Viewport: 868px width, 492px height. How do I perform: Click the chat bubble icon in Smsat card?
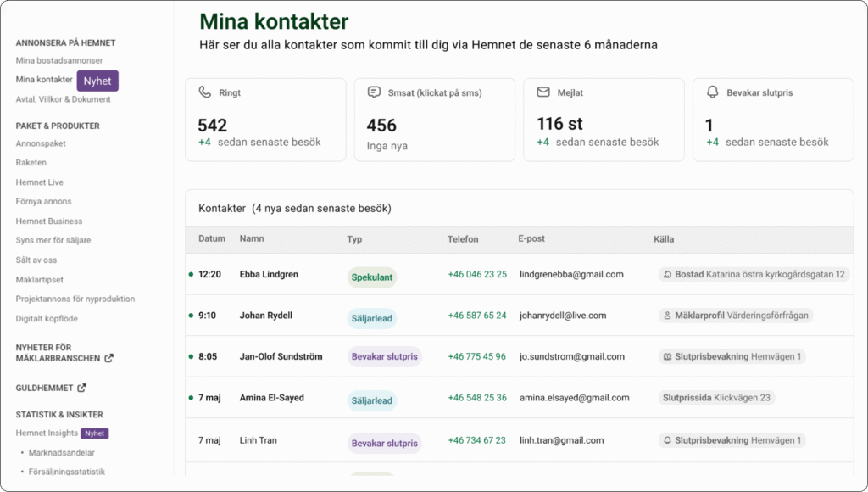(x=374, y=92)
